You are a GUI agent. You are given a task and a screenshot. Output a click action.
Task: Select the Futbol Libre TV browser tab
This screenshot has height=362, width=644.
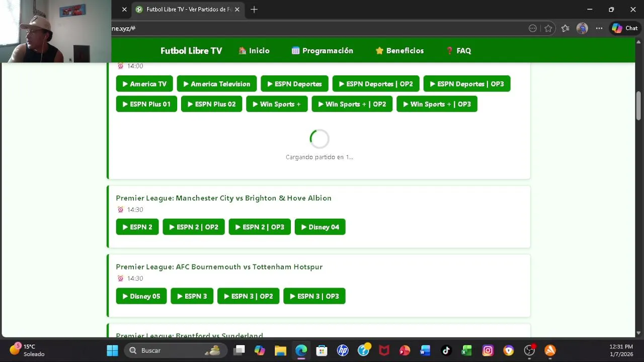tap(188, 10)
